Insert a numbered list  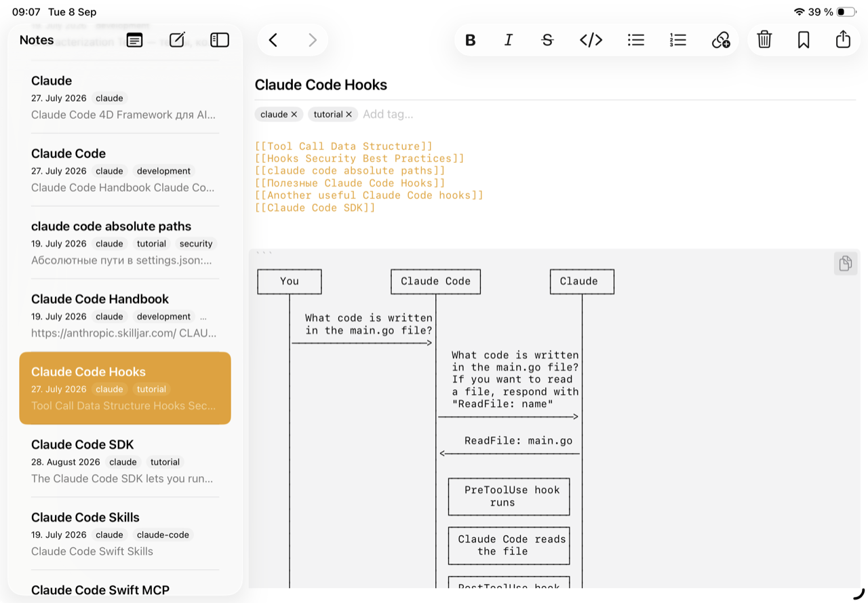click(x=678, y=40)
